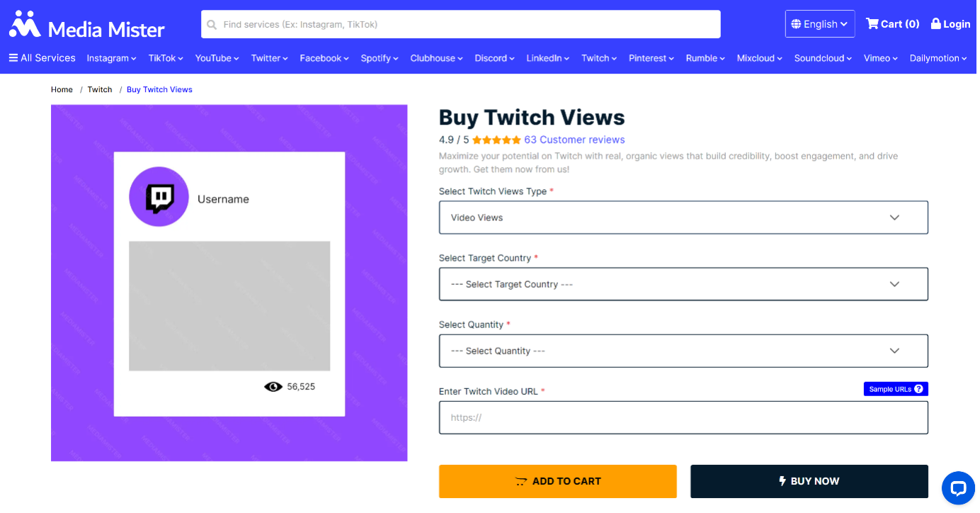Click the Buy Now button

809,481
